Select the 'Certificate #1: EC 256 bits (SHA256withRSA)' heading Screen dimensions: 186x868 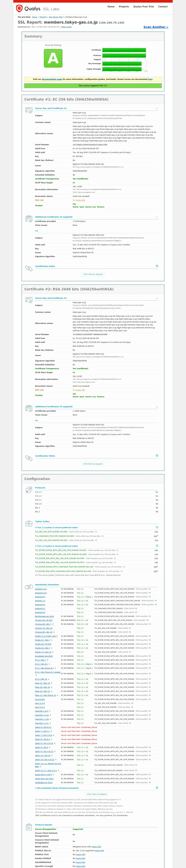pos(66,99)
